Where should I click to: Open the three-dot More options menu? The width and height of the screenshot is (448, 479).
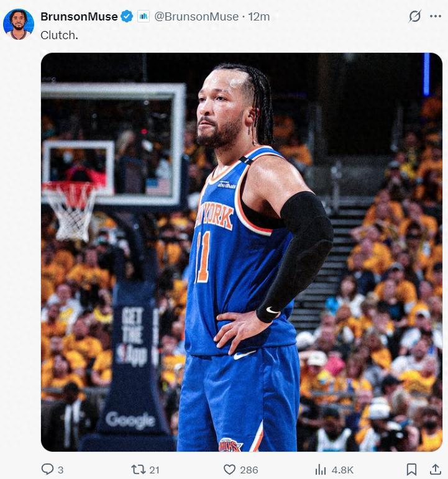click(435, 17)
